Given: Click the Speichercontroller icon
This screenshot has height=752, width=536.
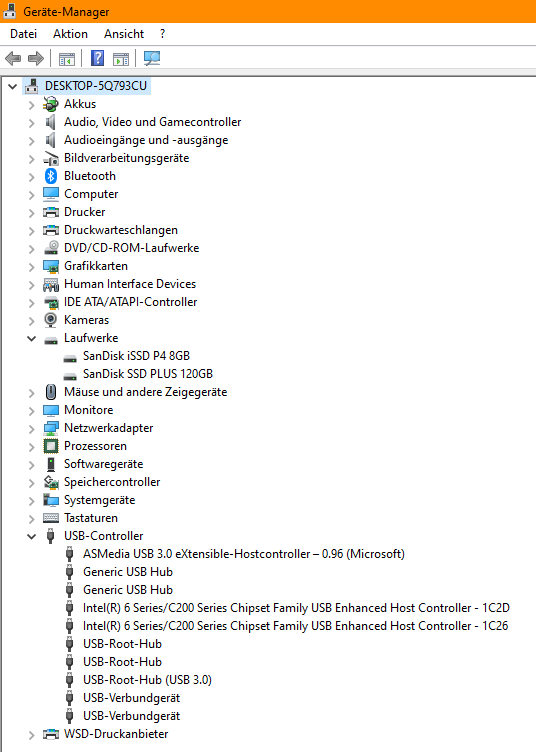Looking at the screenshot, I should tap(51, 482).
